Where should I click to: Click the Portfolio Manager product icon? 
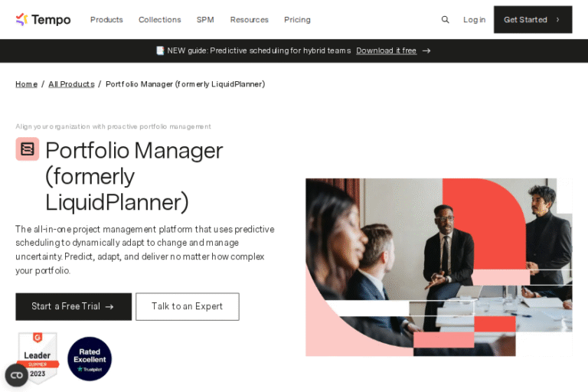28,149
